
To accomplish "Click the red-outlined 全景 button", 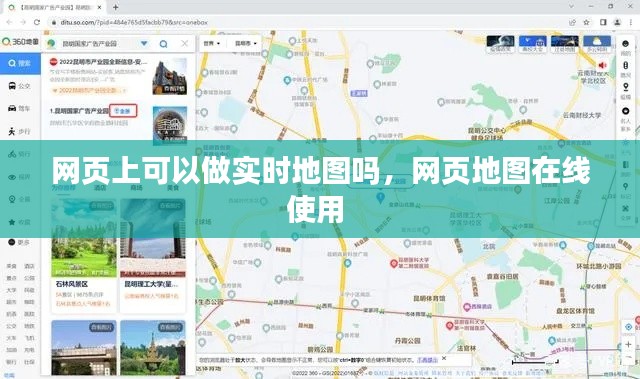I will [123, 111].
